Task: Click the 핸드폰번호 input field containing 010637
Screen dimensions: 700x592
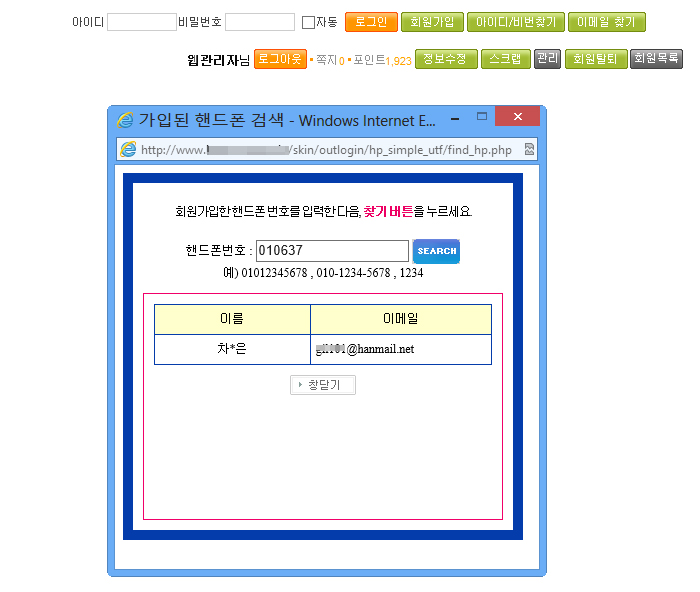Action: pos(332,251)
